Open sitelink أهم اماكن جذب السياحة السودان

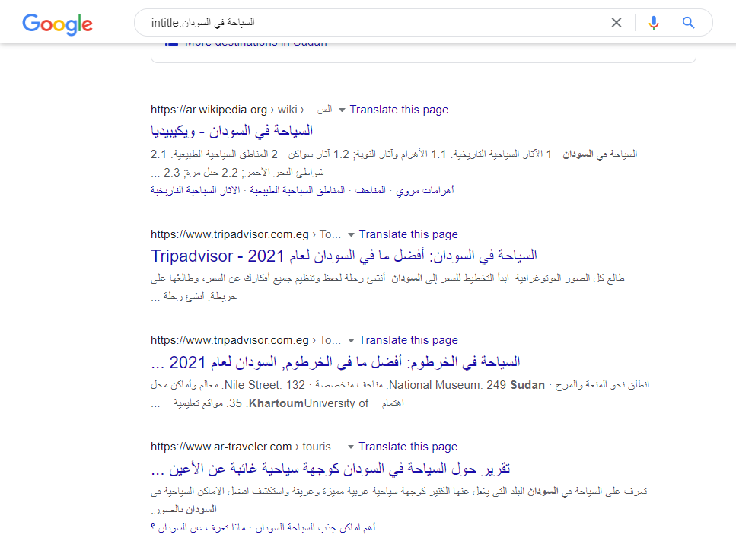click(x=315, y=527)
